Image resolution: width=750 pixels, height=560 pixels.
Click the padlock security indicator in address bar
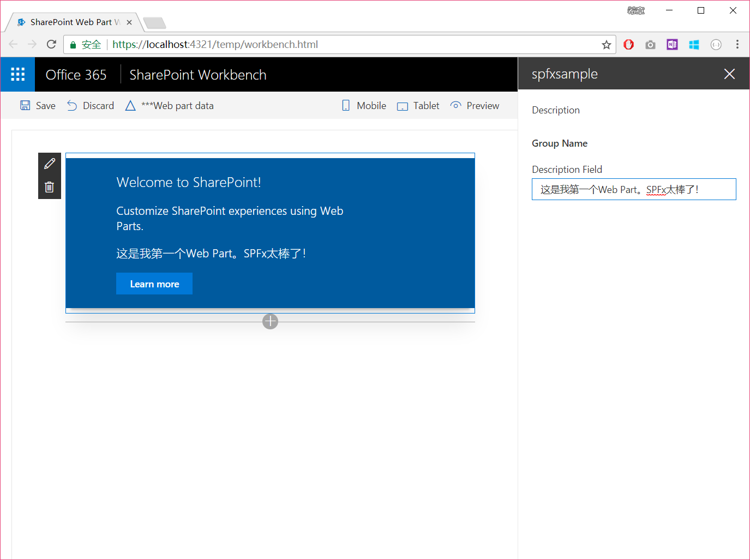(x=73, y=44)
